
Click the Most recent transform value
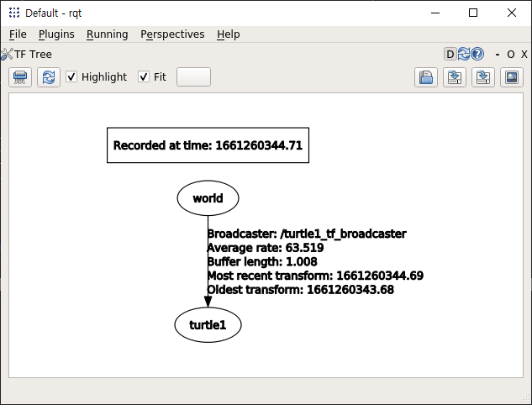pyautogui.click(x=380, y=276)
